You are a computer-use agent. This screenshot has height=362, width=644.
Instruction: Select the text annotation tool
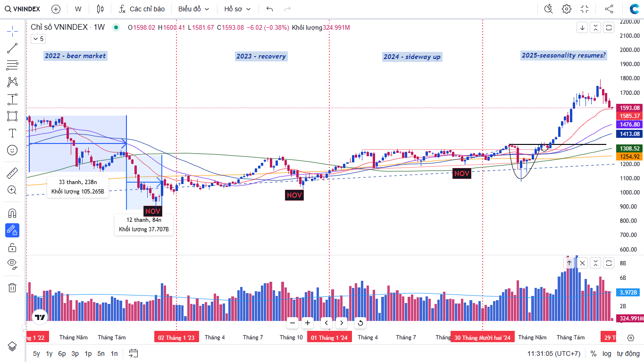pyautogui.click(x=12, y=133)
